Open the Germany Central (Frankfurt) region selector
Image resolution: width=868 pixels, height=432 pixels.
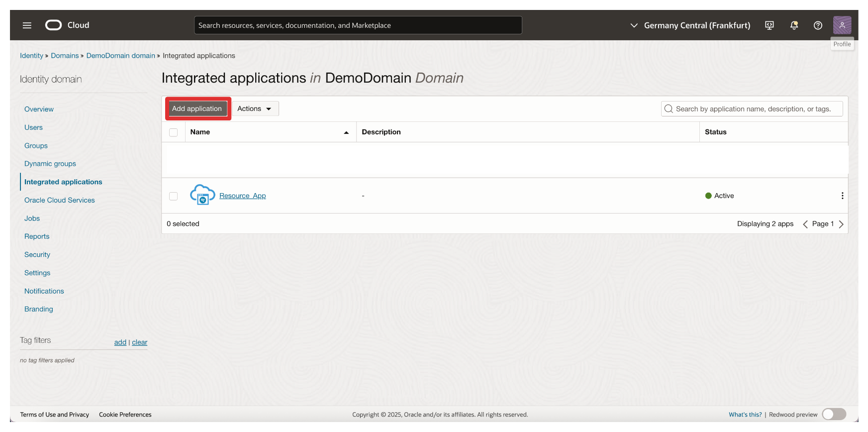click(689, 25)
